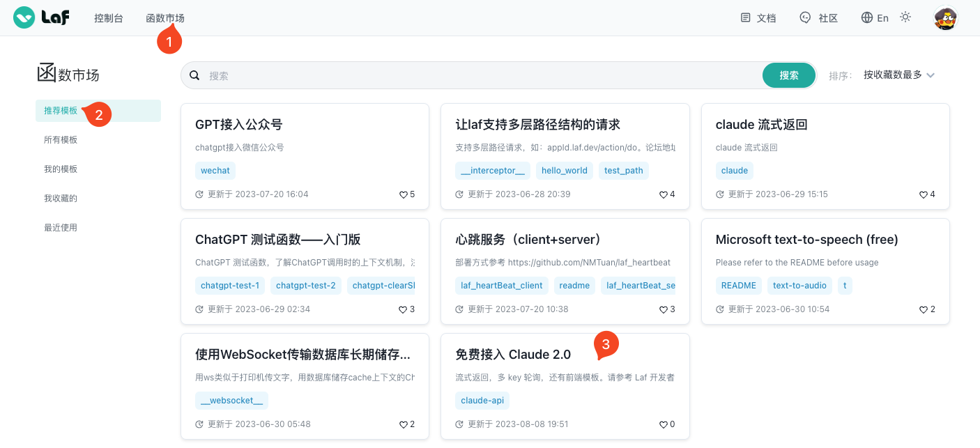This screenshot has width=980, height=448.
Task: Select 我收藏的 in the sidebar
Action: pyautogui.click(x=98, y=199)
